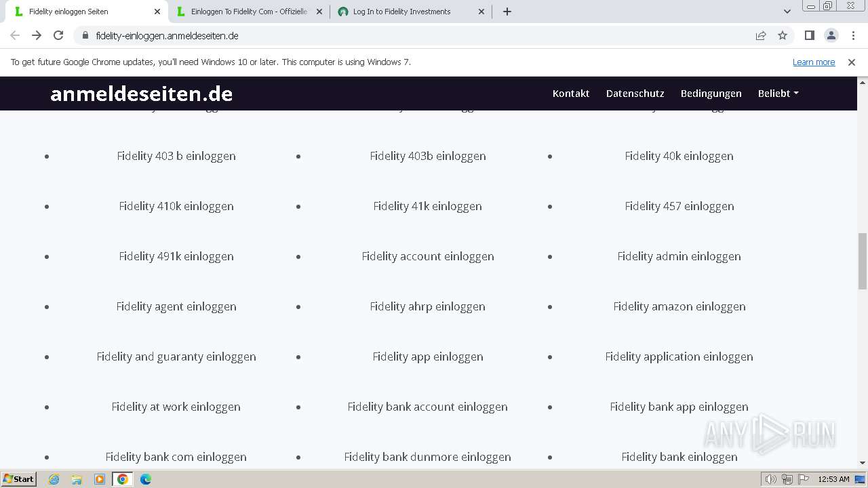Image resolution: width=868 pixels, height=488 pixels.
Task: Close the 'Fidelity einloggen Seiten' tab
Action: point(157,12)
